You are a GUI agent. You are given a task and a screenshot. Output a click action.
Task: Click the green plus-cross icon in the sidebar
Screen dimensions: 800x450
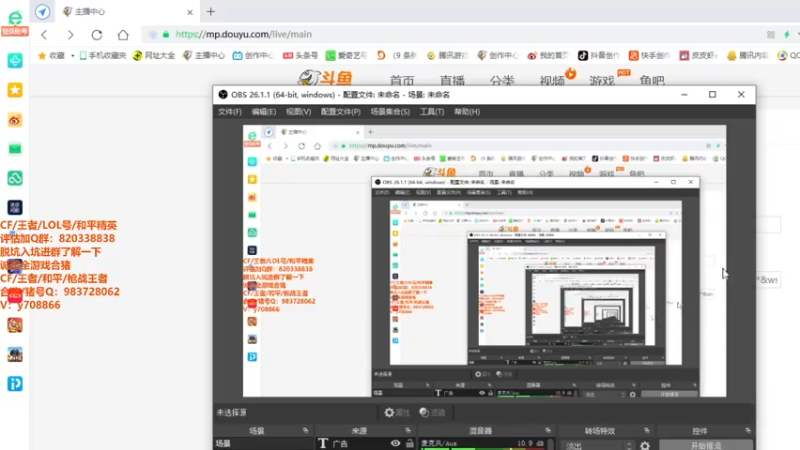point(15,61)
